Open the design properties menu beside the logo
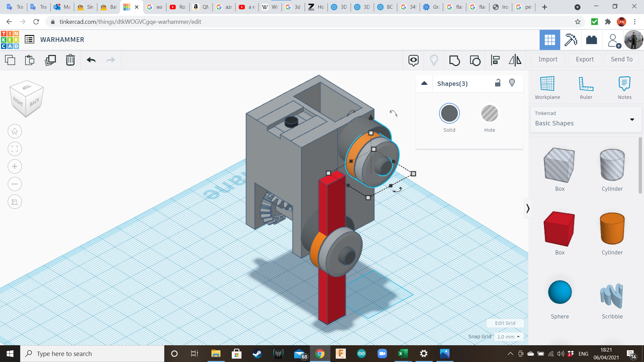The image size is (644, 362). click(x=30, y=39)
